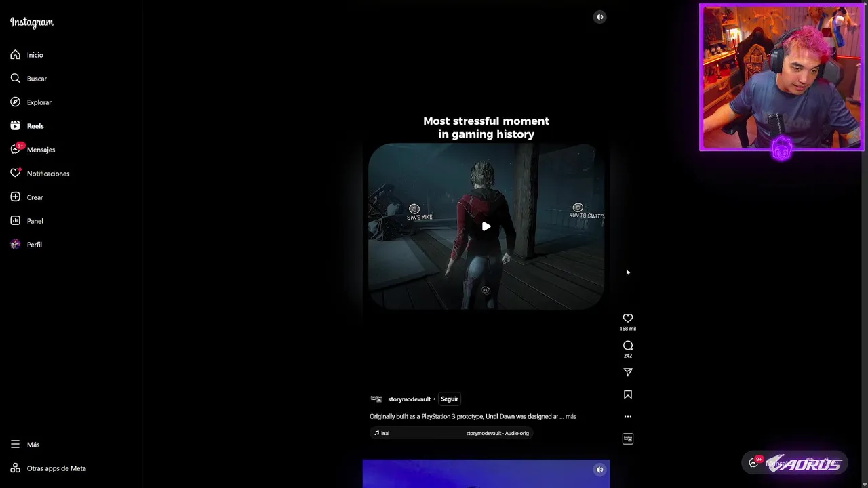Open the Instagram logo home link
This screenshot has width=868, height=488.
pyautogui.click(x=32, y=22)
